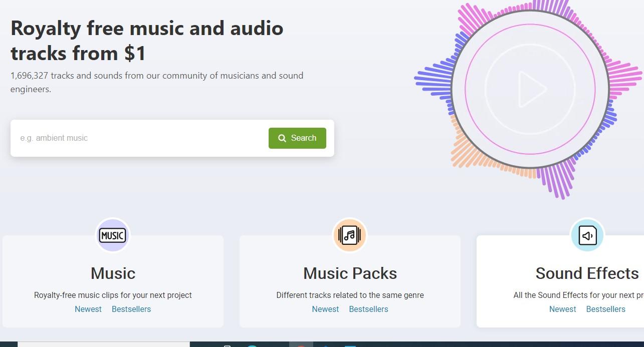The width and height of the screenshot is (644, 347).
Task: View Bestsellers under Music
Action: 131,309
